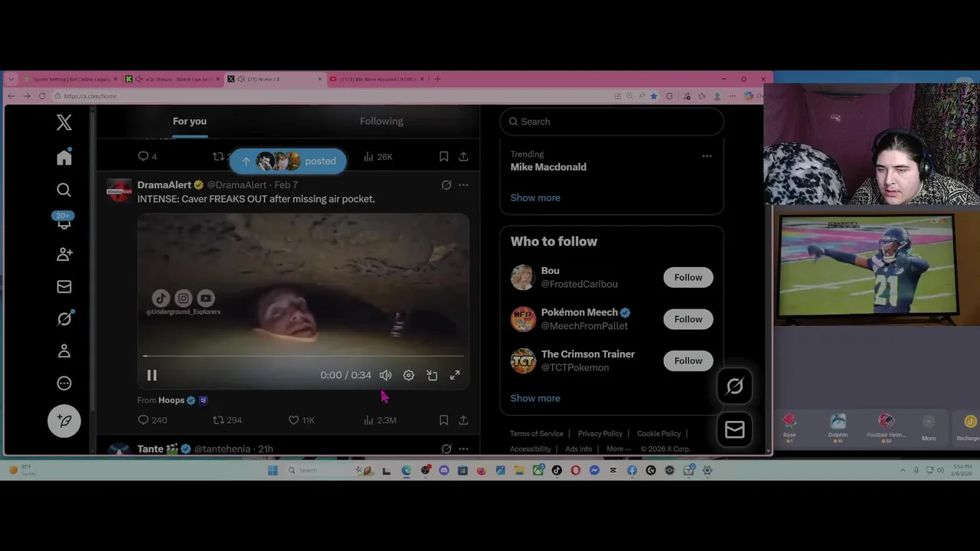This screenshot has height=551, width=980.
Task: Expand the footer More menu
Action: point(619,449)
